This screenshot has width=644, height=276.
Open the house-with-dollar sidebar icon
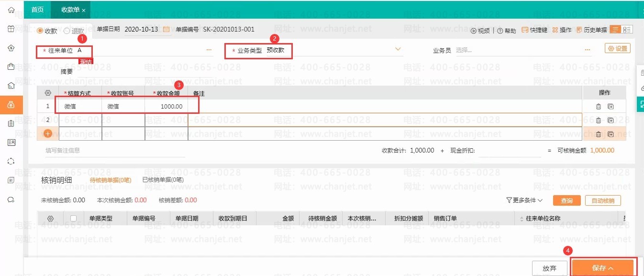coord(11,48)
